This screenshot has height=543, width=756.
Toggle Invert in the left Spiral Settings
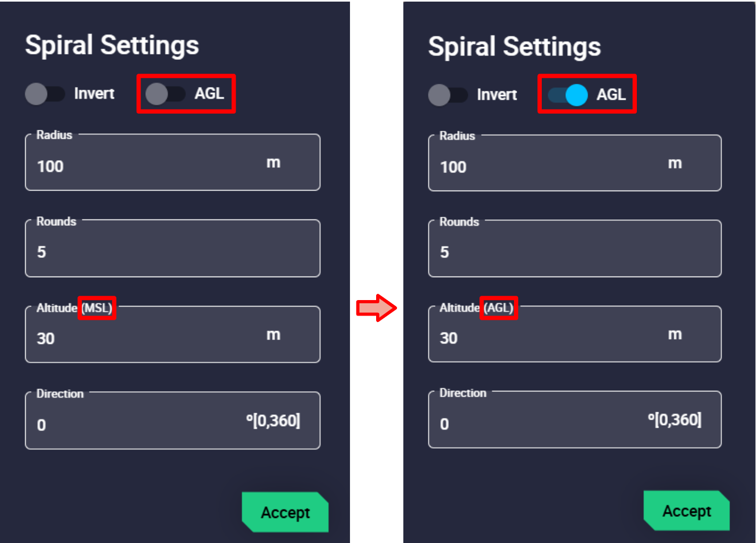pyautogui.click(x=45, y=94)
